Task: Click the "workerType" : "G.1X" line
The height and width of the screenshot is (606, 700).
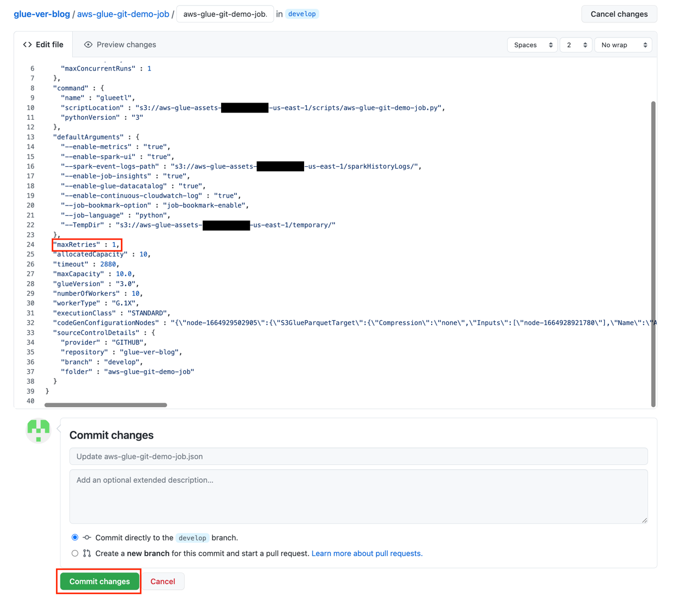Action: (x=96, y=304)
